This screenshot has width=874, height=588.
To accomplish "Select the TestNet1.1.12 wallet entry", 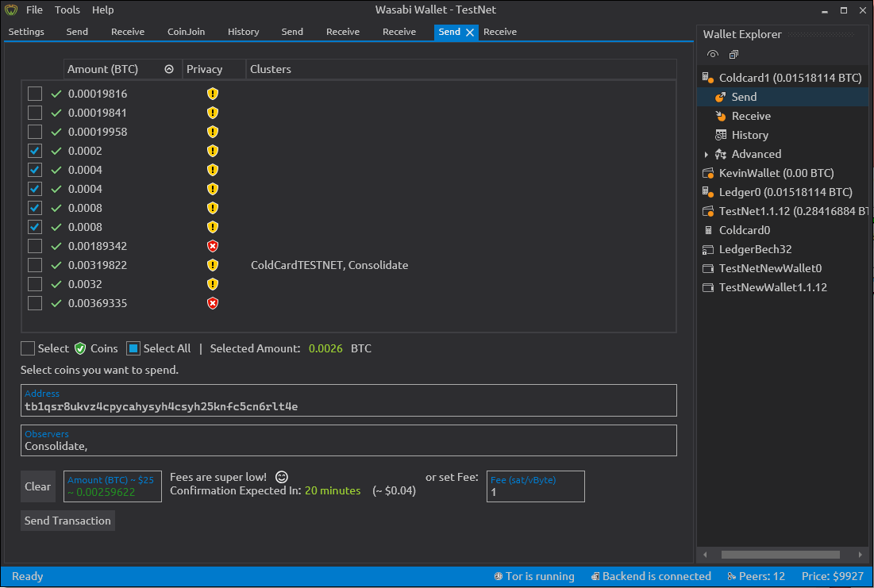I will 785,211.
